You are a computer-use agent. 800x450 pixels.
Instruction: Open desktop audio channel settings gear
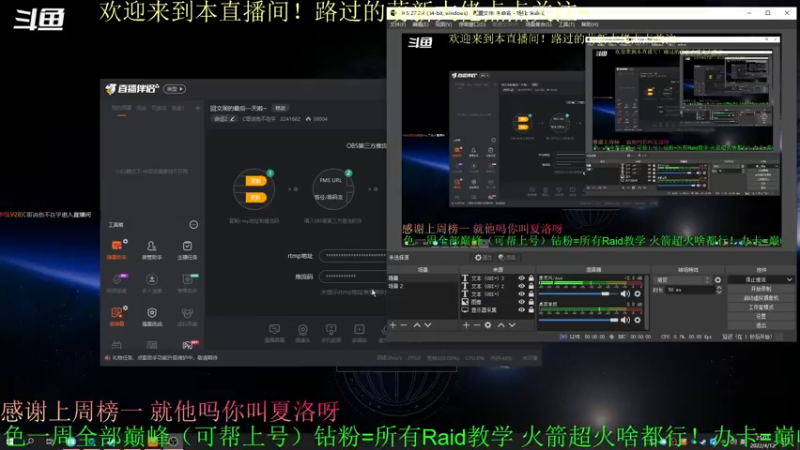coord(637,320)
